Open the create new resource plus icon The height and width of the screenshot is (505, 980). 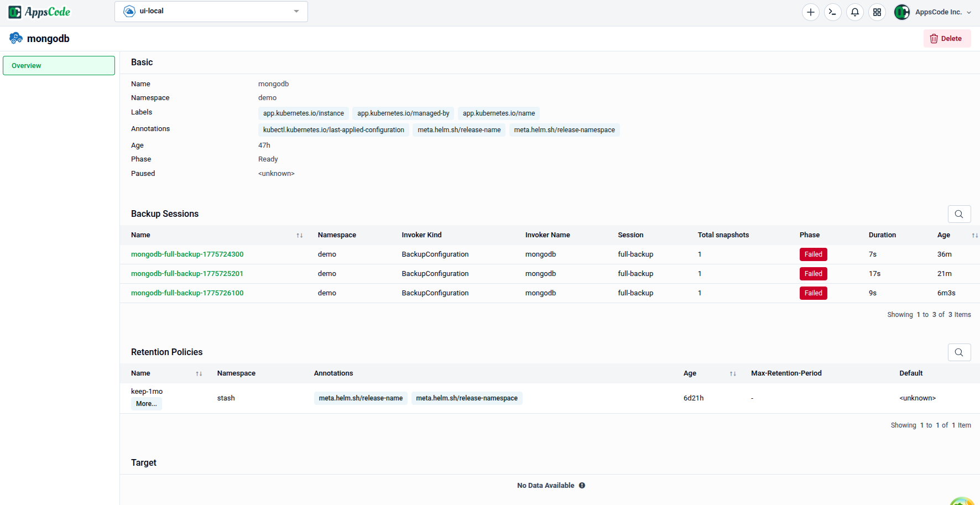(810, 12)
